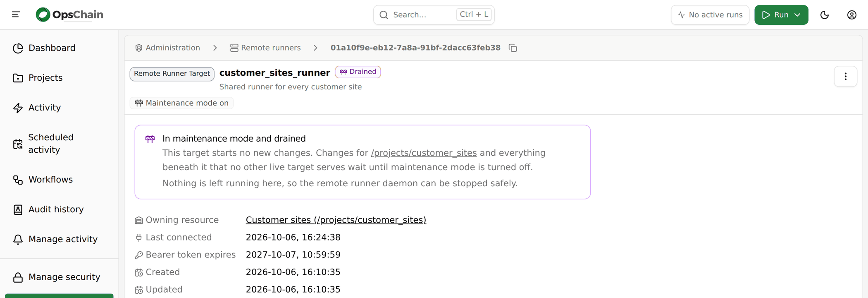The image size is (868, 298).
Task: Click the Scheduled activity calendar icon
Action: click(18, 144)
